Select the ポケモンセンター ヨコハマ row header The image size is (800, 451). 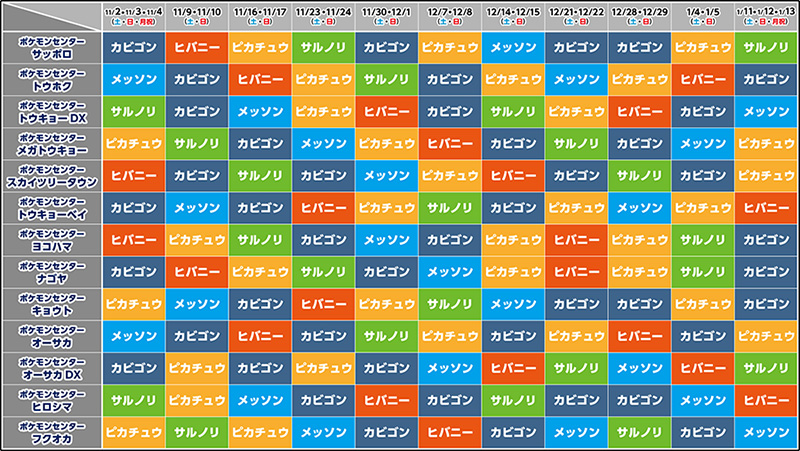(52, 240)
